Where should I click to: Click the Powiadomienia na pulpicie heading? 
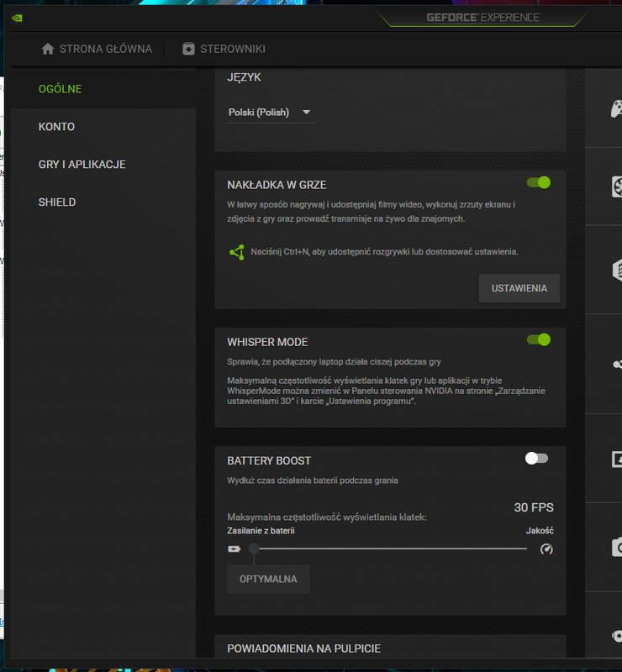pos(303,648)
